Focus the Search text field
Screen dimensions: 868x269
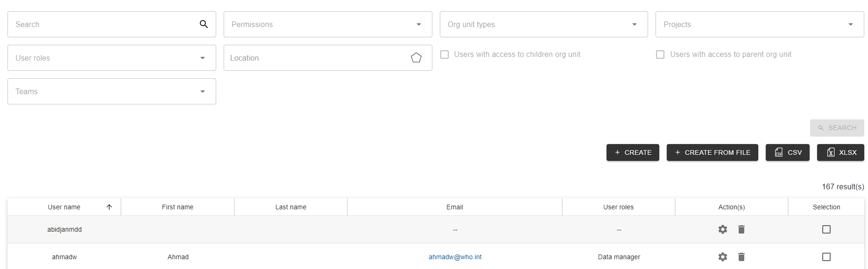103,24
